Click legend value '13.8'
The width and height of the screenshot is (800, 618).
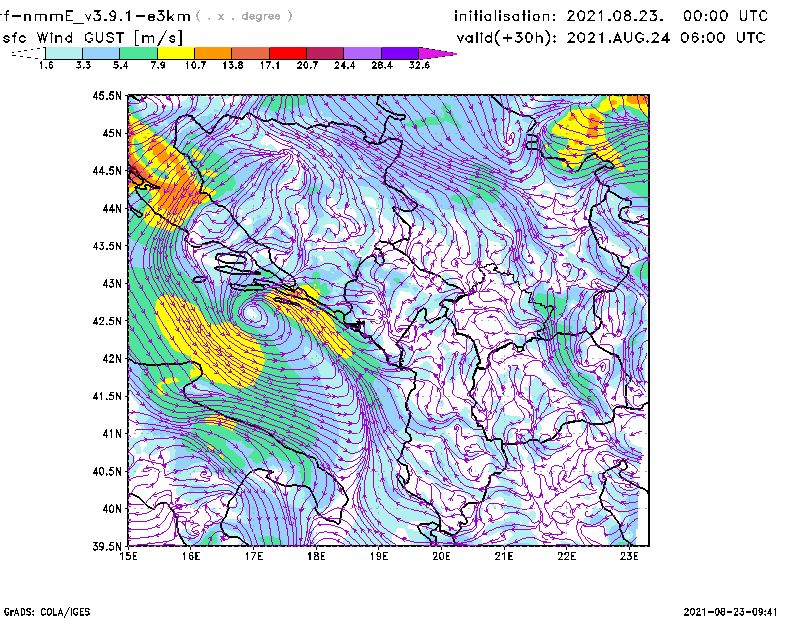[x=233, y=65]
